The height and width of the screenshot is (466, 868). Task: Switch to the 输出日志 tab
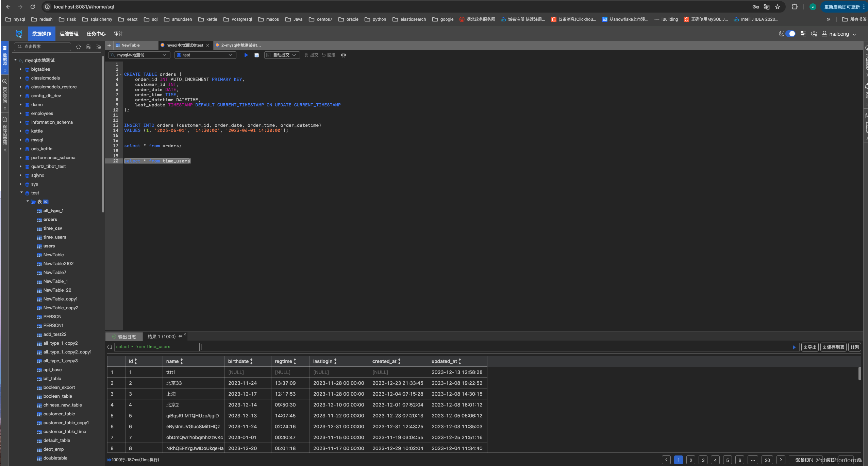(124, 337)
